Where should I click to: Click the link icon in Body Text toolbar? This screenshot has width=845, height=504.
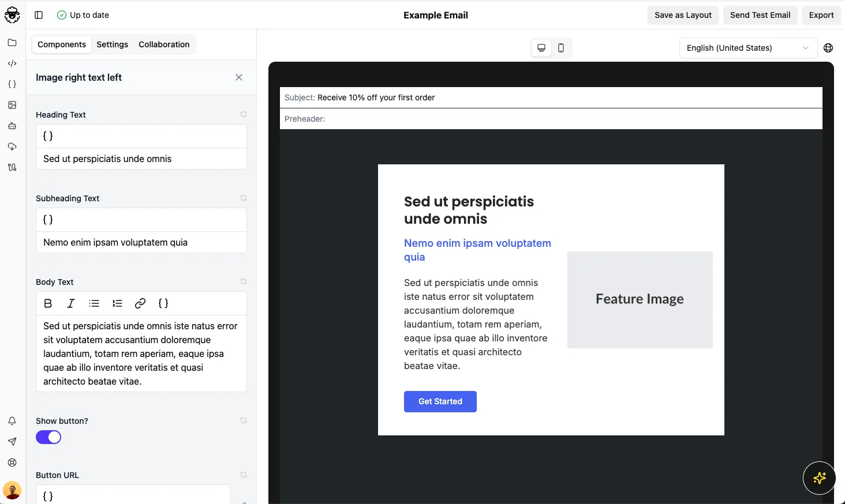[140, 303]
